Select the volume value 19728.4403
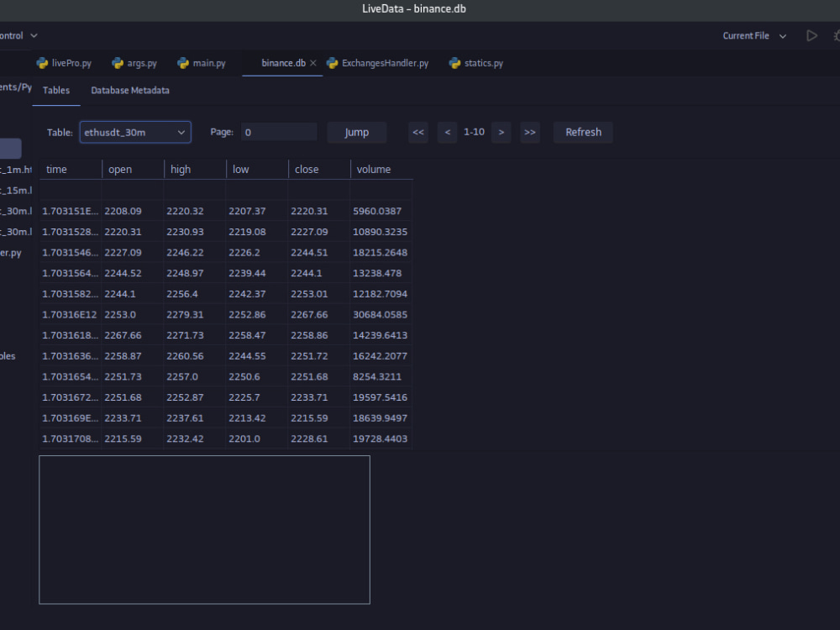 381,438
